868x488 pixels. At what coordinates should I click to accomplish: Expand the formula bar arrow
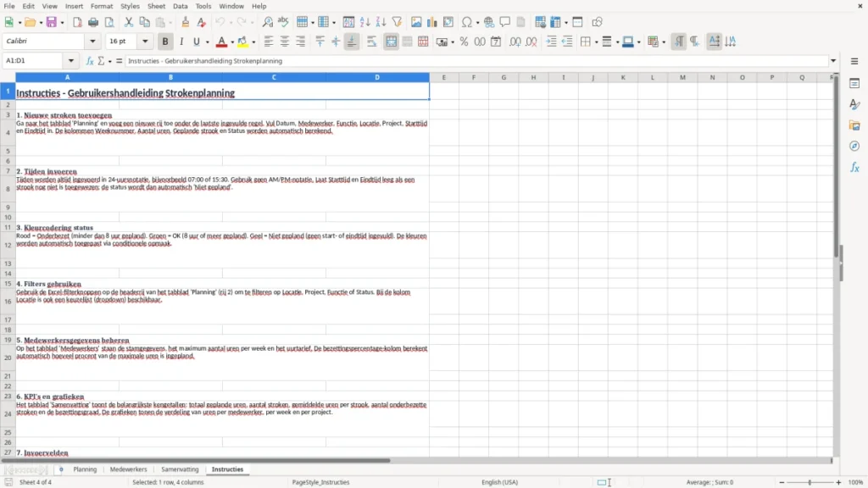[833, 61]
